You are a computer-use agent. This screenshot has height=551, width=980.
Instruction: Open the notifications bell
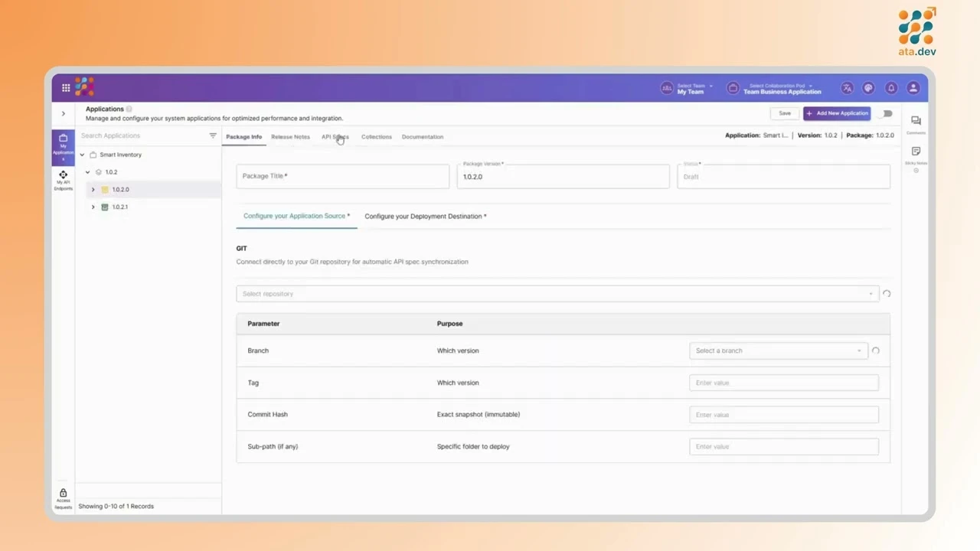(x=890, y=88)
